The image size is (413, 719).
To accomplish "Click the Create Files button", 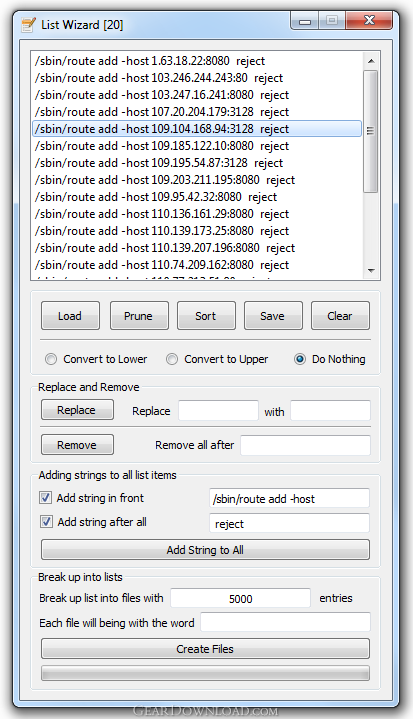I will pyautogui.click(x=205, y=648).
